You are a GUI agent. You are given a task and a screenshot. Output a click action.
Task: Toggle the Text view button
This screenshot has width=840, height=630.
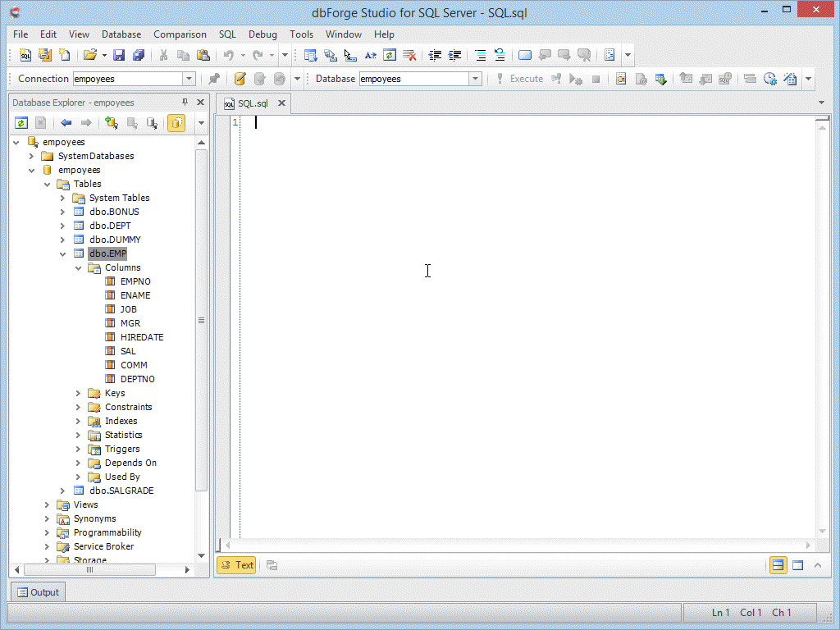coord(236,564)
